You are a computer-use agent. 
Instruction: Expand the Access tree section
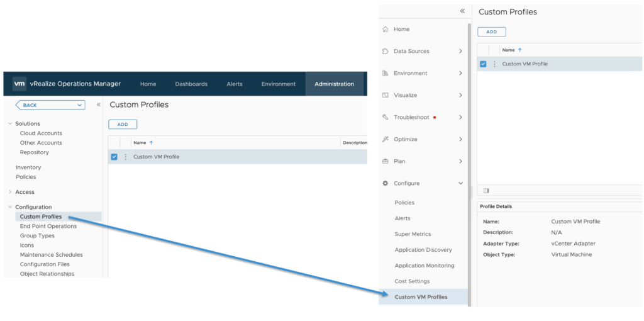[x=10, y=192]
